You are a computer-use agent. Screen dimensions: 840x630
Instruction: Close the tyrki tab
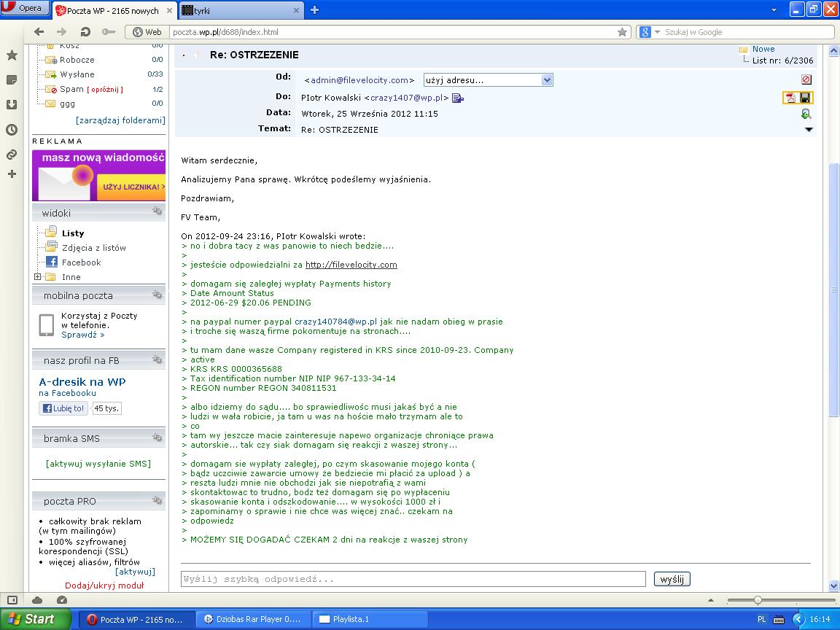[296, 10]
